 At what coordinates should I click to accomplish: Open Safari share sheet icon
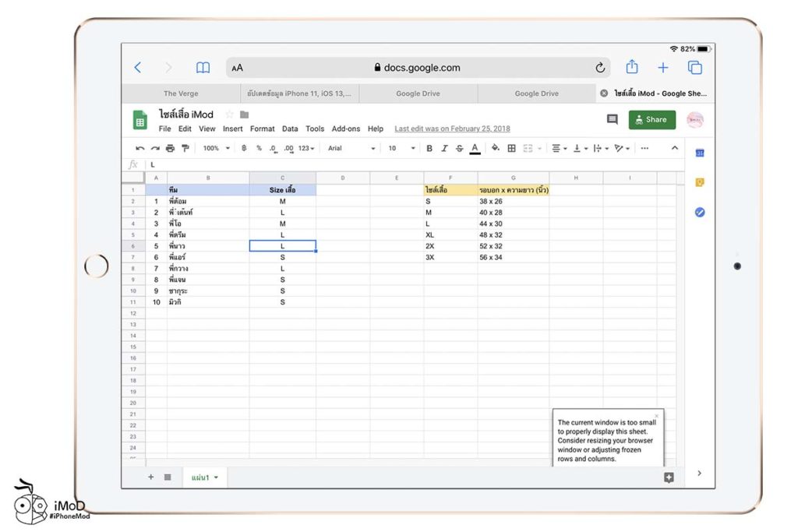[x=632, y=68]
